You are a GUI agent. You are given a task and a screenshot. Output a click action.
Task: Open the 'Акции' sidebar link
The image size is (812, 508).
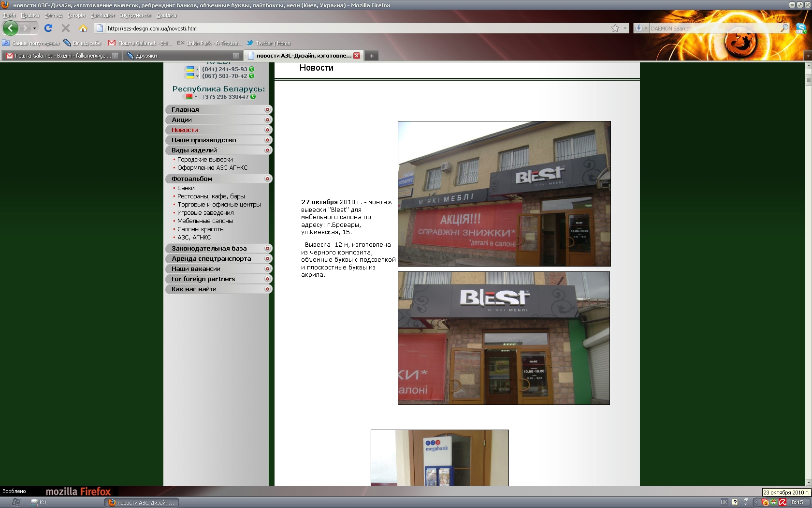219,120
